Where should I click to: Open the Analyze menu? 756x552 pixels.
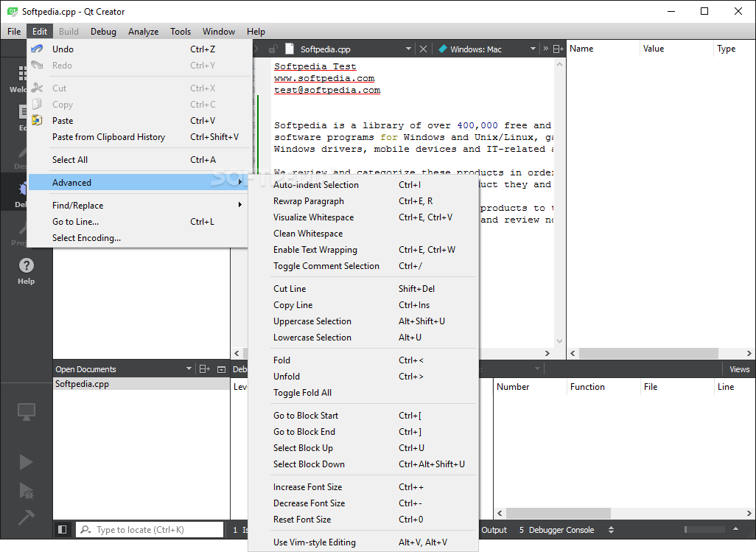pyautogui.click(x=143, y=32)
